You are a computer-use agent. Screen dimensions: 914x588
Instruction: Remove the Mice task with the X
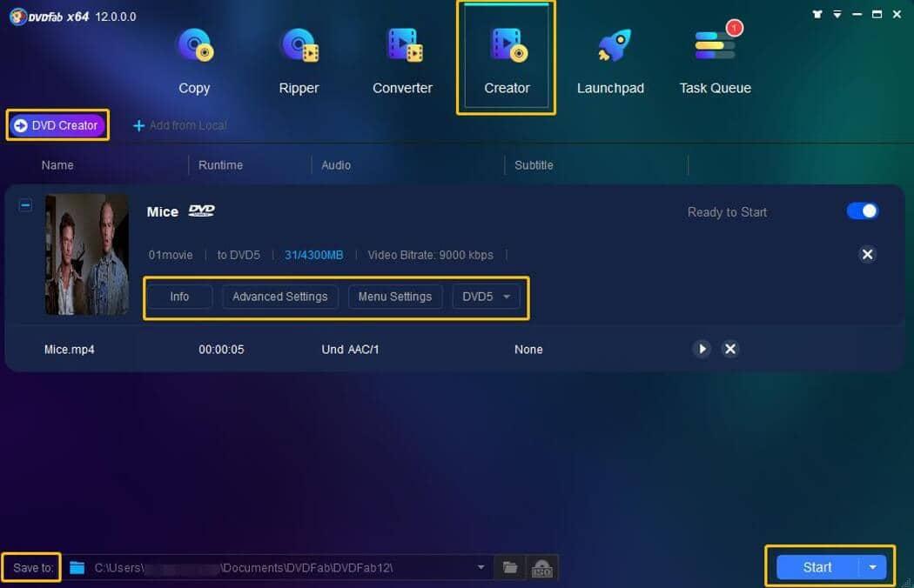click(x=867, y=254)
